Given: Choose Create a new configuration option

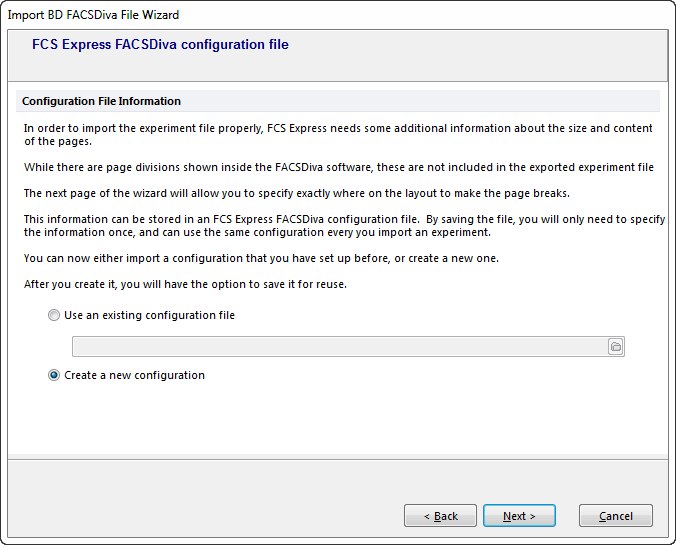Looking at the screenshot, I should [54, 375].
